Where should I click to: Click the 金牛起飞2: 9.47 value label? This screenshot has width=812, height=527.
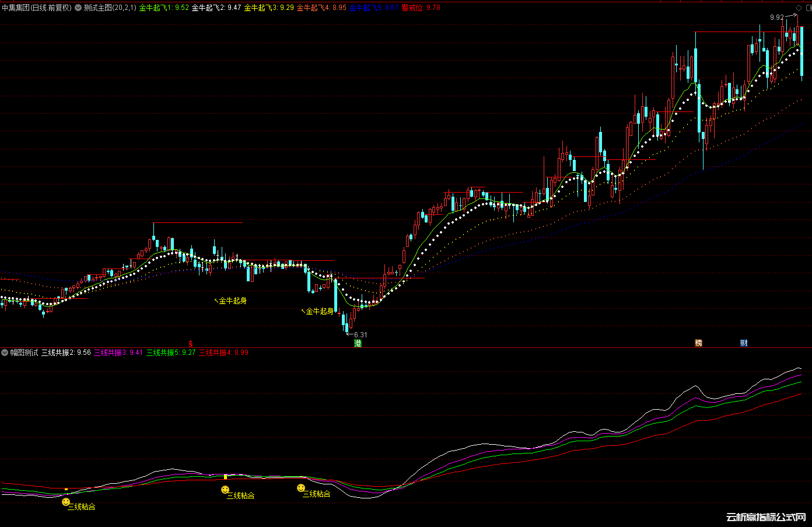point(216,8)
